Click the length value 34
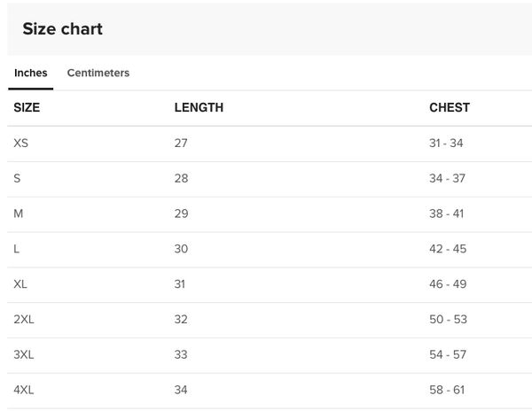This screenshot has height=411, width=532. point(181,390)
